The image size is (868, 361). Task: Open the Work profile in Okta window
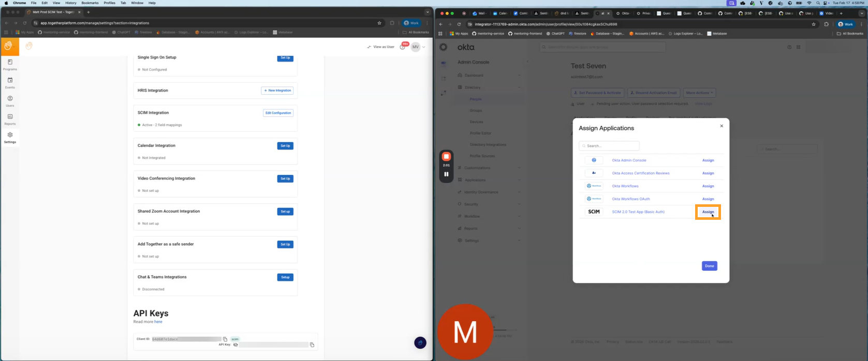[x=846, y=24]
